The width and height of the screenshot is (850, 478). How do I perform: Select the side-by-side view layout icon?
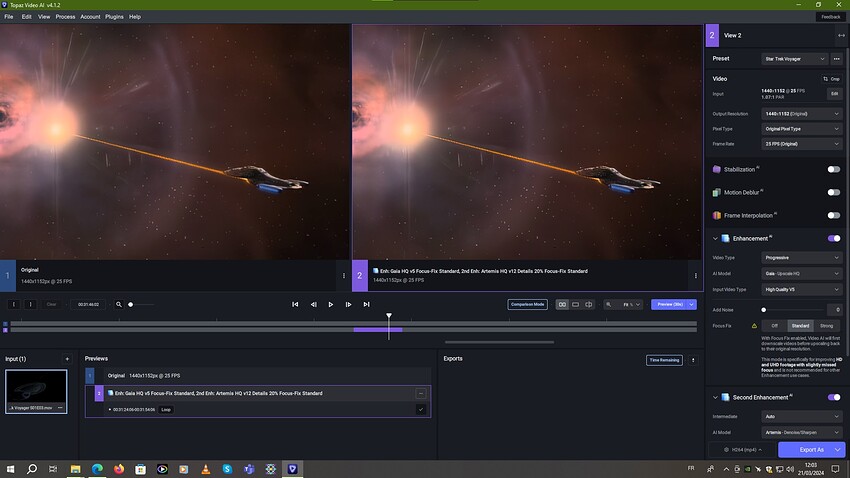click(x=562, y=304)
